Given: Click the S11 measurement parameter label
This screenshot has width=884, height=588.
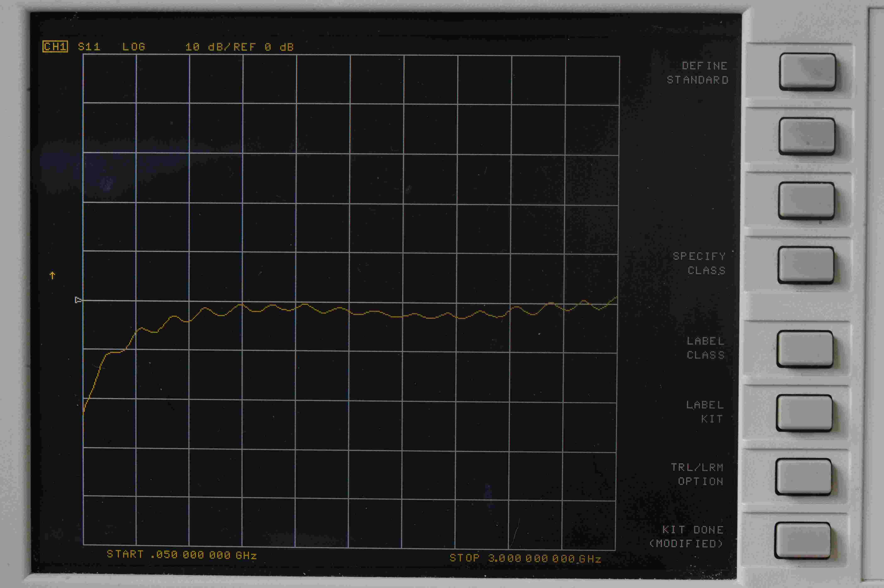Looking at the screenshot, I should [x=89, y=47].
